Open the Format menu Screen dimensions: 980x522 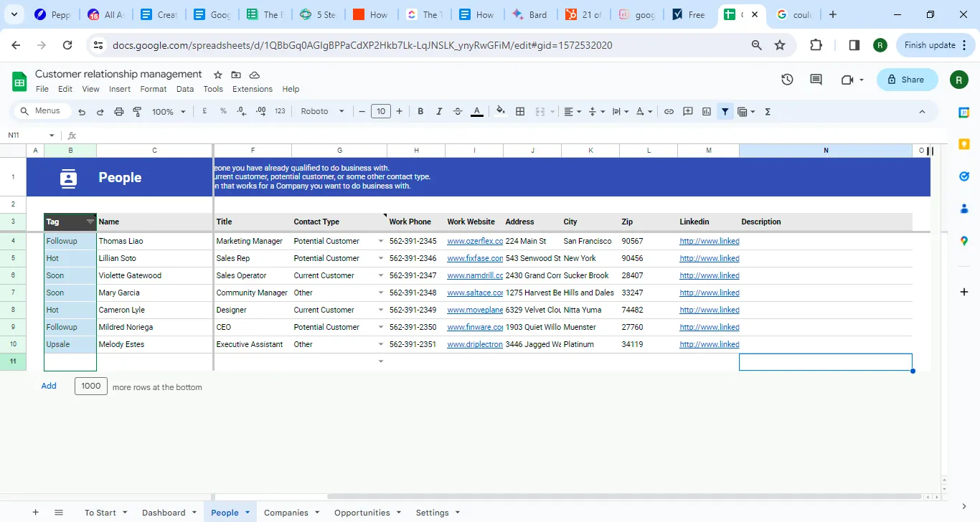pos(154,89)
